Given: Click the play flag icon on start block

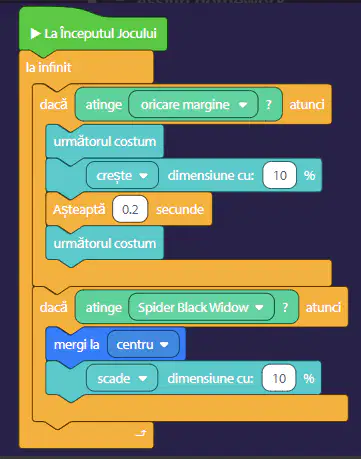Looking at the screenshot, I should tap(35, 33).
